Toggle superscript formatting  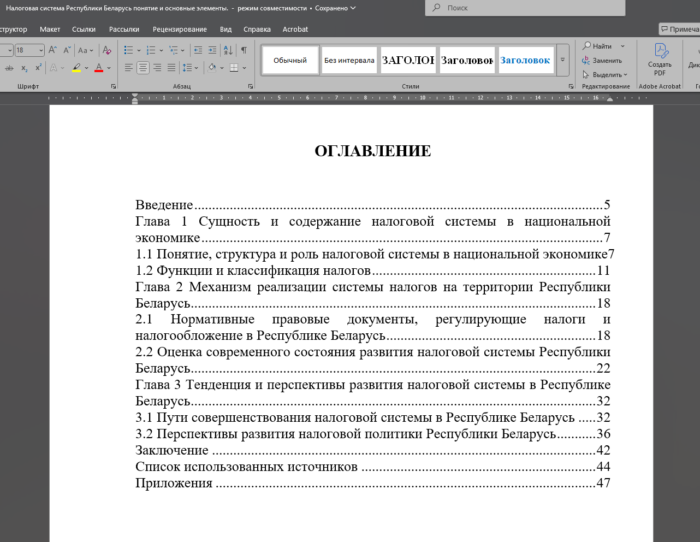pyautogui.click(x=38, y=68)
